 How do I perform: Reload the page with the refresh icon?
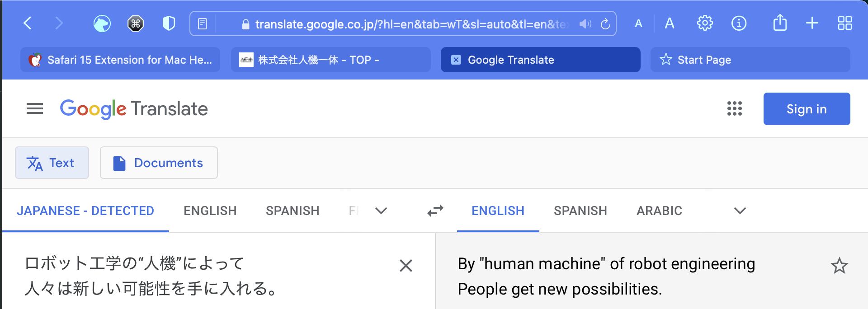tap(605, 23)
